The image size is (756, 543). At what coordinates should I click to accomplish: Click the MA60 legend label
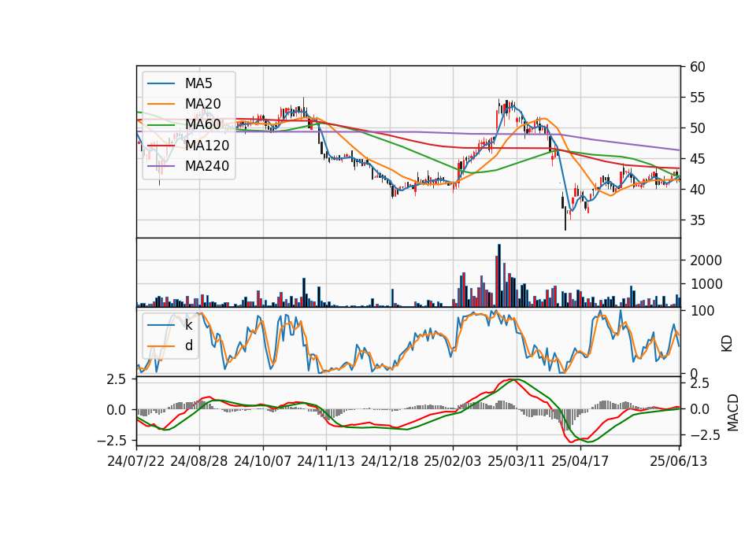pyautogui.click(x=202, y=124)
